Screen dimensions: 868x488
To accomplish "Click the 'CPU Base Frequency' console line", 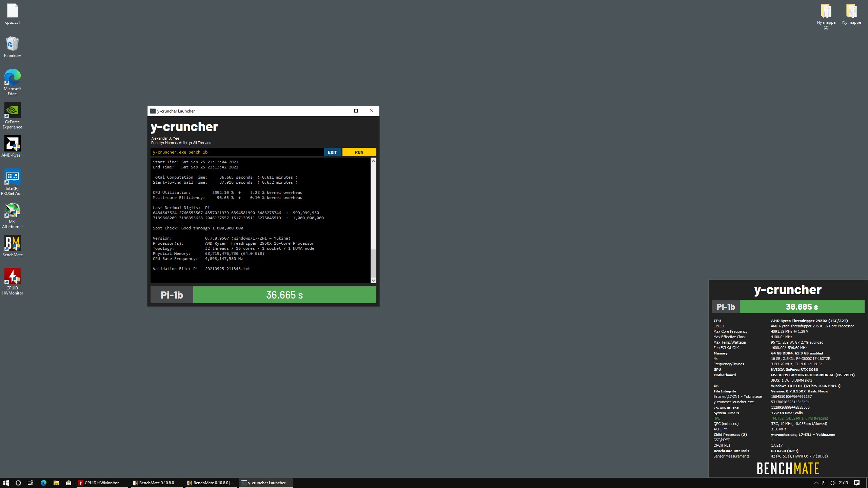I will pyautogui.click(x=198, y=259).
